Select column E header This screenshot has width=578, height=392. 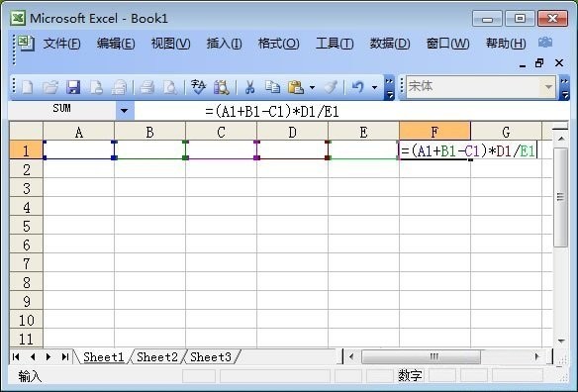click(x=363, y=132)
